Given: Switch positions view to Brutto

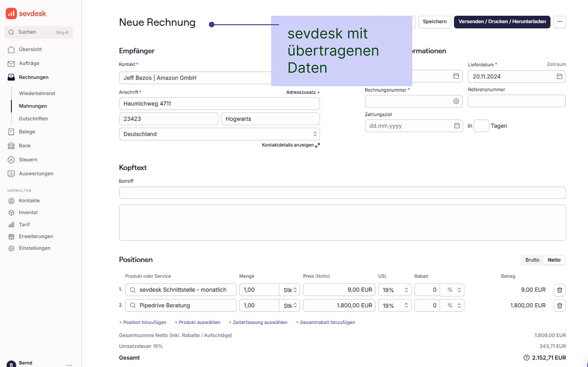Looking at the screenshot, I should click(x=532, y=260).
